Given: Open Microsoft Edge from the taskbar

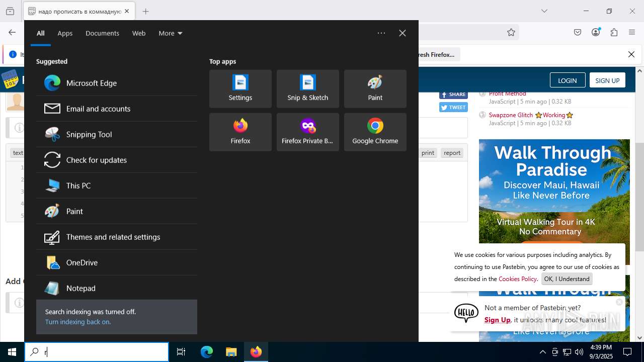Looking at the screenshot, I should [x=207, y=352].
